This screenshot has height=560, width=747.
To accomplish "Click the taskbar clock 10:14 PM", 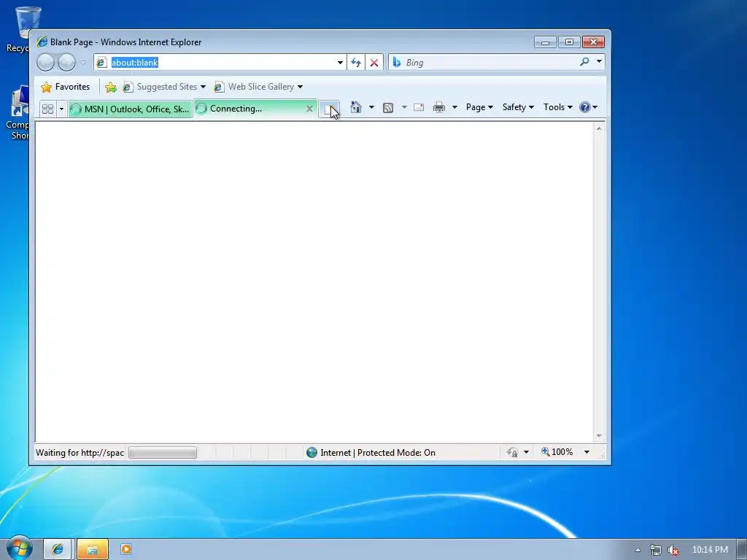I will (x=710, y=550).
